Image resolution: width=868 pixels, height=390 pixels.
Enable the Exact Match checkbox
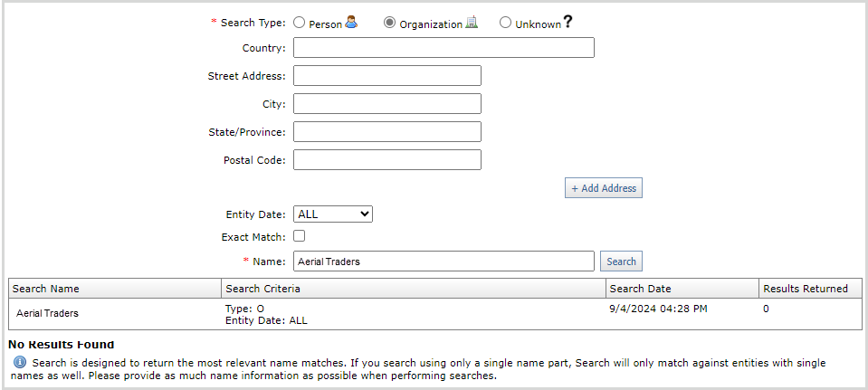300,236
